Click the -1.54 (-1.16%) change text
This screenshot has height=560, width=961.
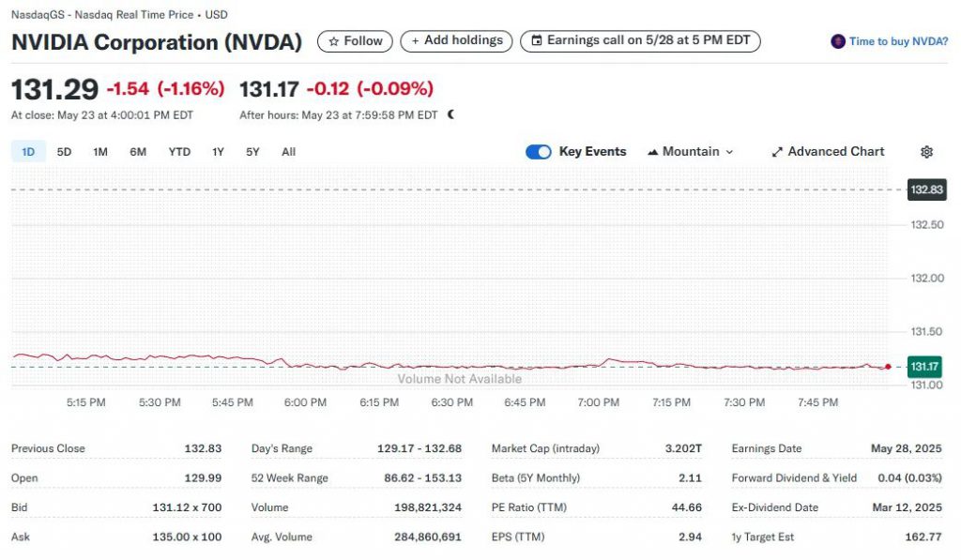click(165, 89)
